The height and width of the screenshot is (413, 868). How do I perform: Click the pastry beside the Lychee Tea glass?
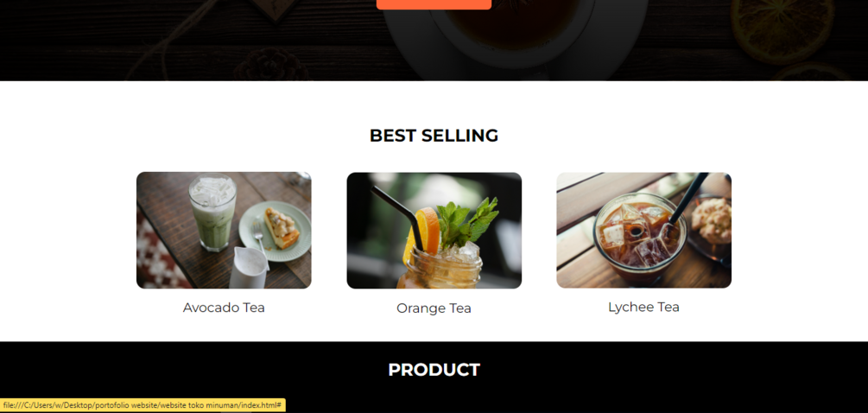[x=712, y=220]
